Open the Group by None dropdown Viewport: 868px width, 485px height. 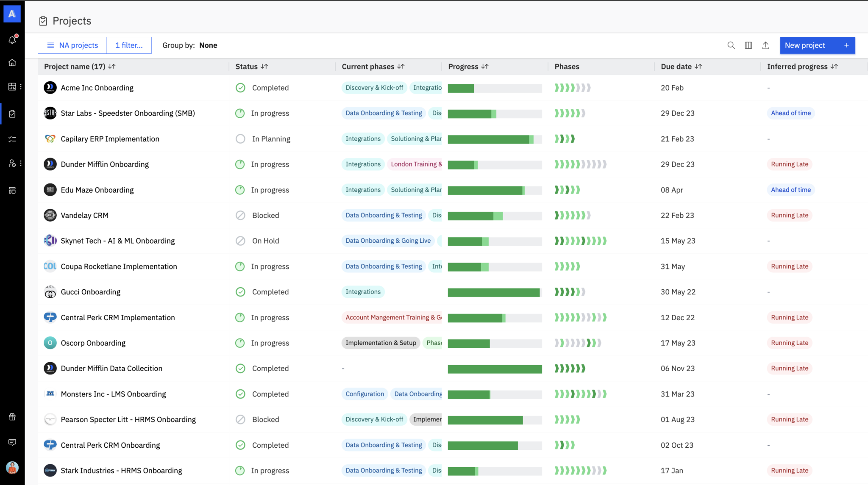point(208,45)
